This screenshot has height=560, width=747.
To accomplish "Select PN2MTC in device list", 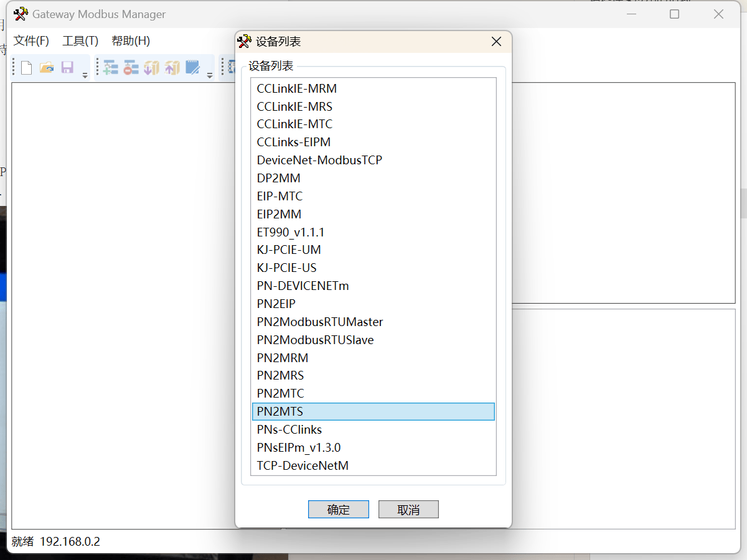I will click(x=374, y=394).
